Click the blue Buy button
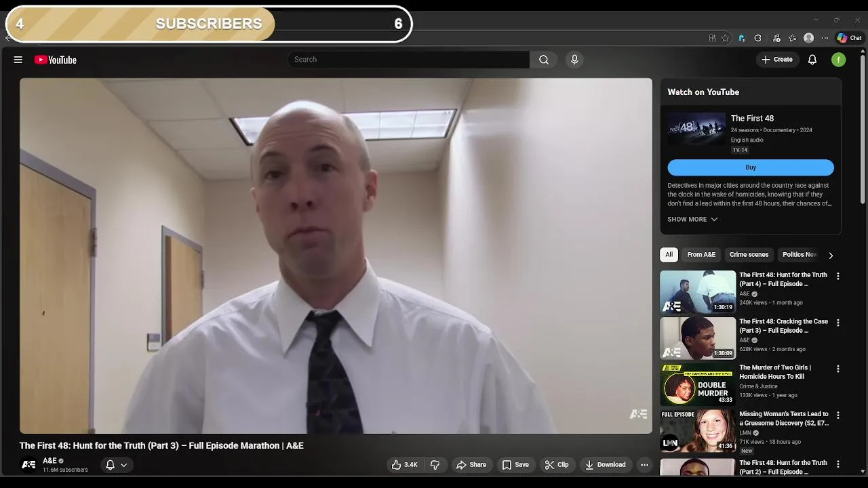The height and width of the screenshot is (488, 868). tap(751, 167)
